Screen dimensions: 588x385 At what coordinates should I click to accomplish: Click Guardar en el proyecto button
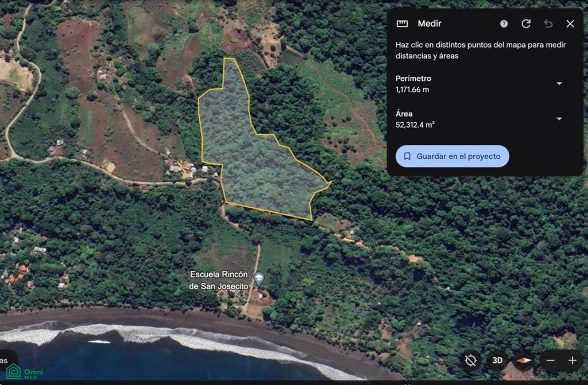tap(452, 156)
